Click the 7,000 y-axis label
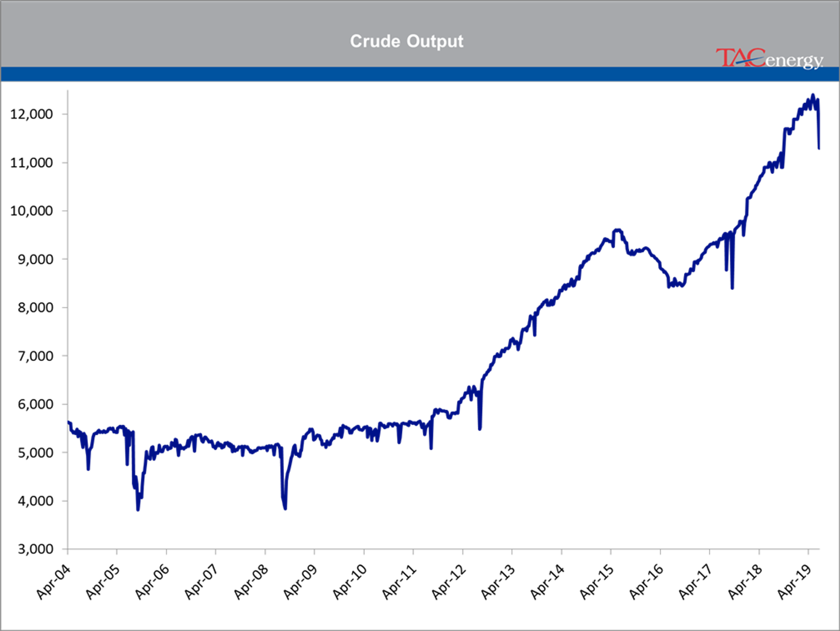This screenshot has width=840, height=631. pyautogui.click(x=35, y=356)
